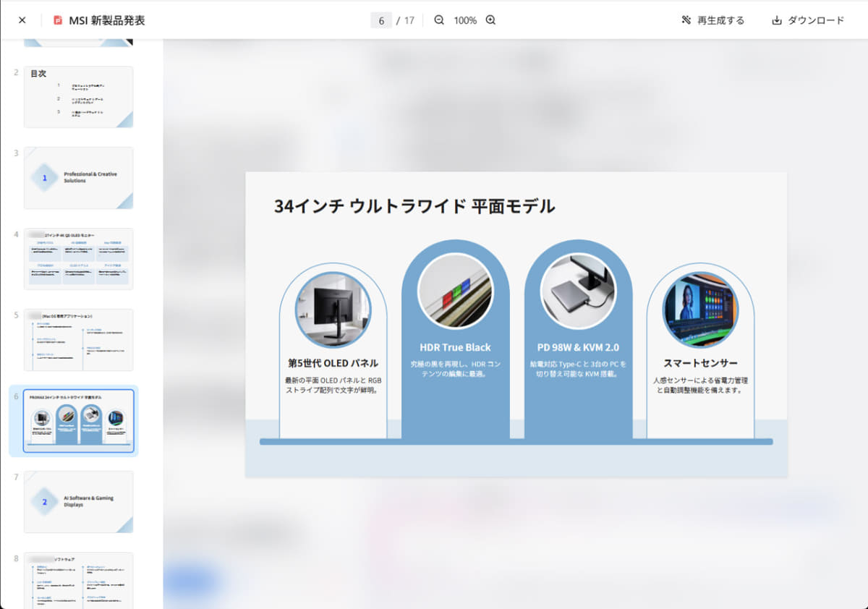
Task: Open slide 3 Professional & Creative Solutions thumbnail
Action: (78, 178)
